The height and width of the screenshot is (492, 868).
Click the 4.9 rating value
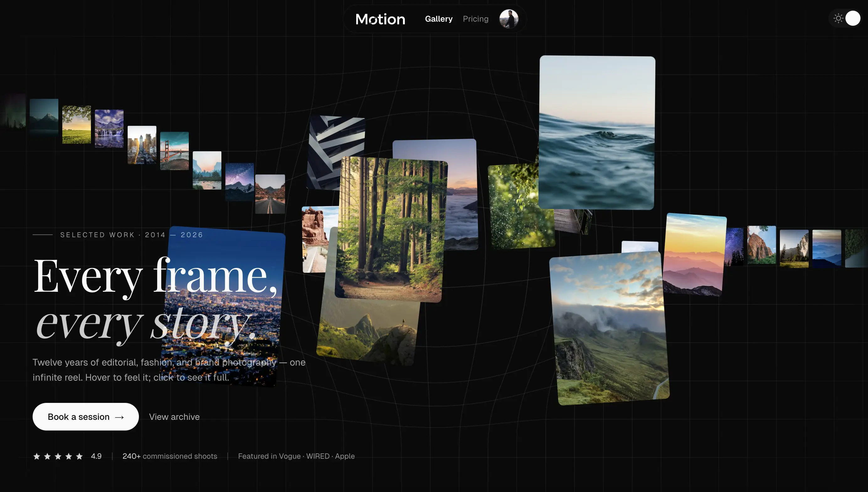point(96,456)
